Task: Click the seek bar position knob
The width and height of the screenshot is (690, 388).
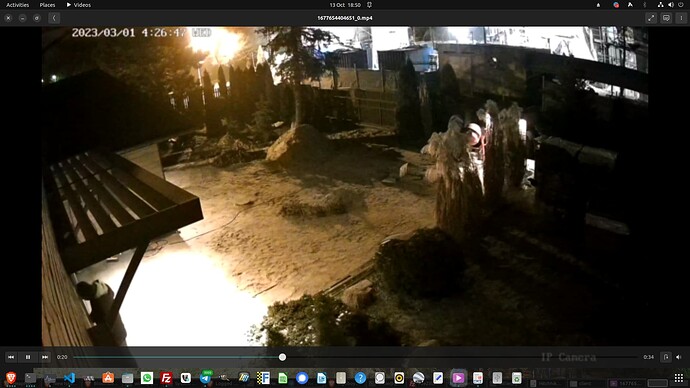Action: [282, 357]
